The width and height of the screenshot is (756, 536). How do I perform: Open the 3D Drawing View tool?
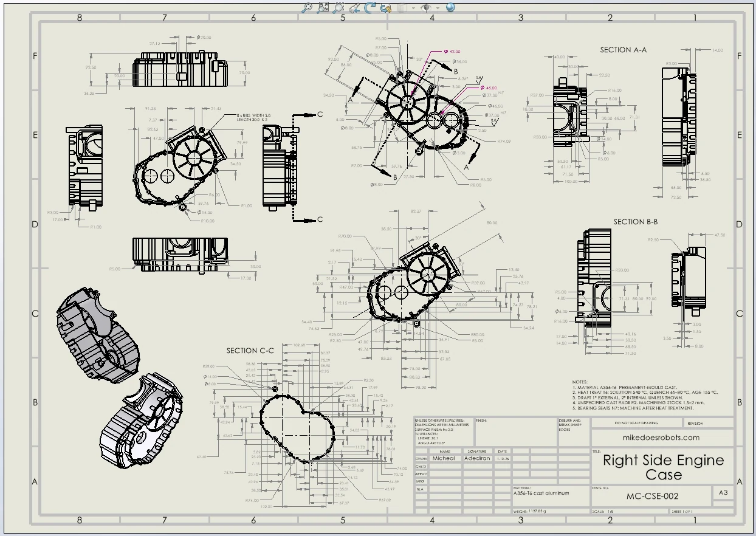click(x=385, y=7)
